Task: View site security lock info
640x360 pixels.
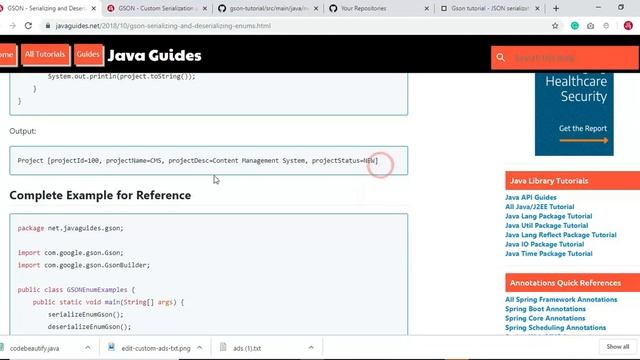Action: pos(48,26)
